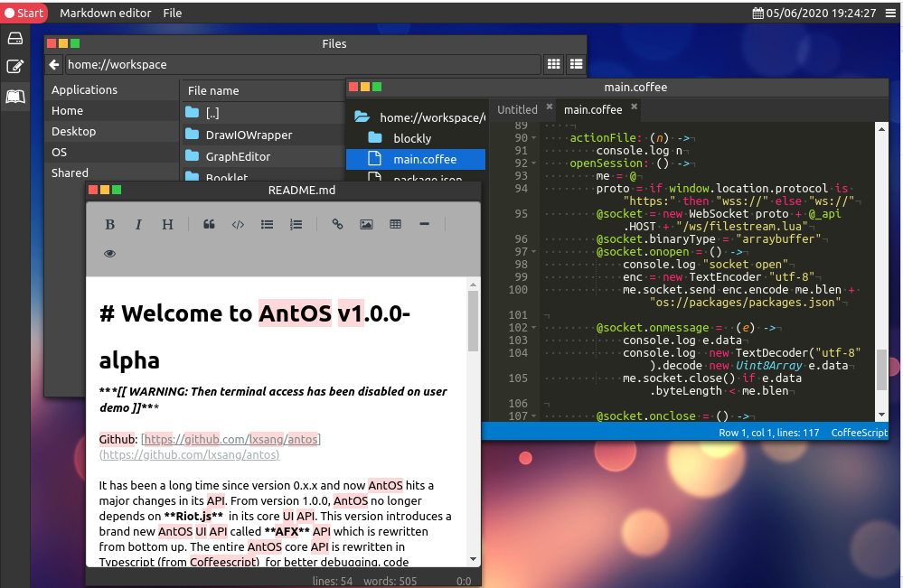
Task: Click the README.md vertical scrollbar thumb
Action: [473, 321]
